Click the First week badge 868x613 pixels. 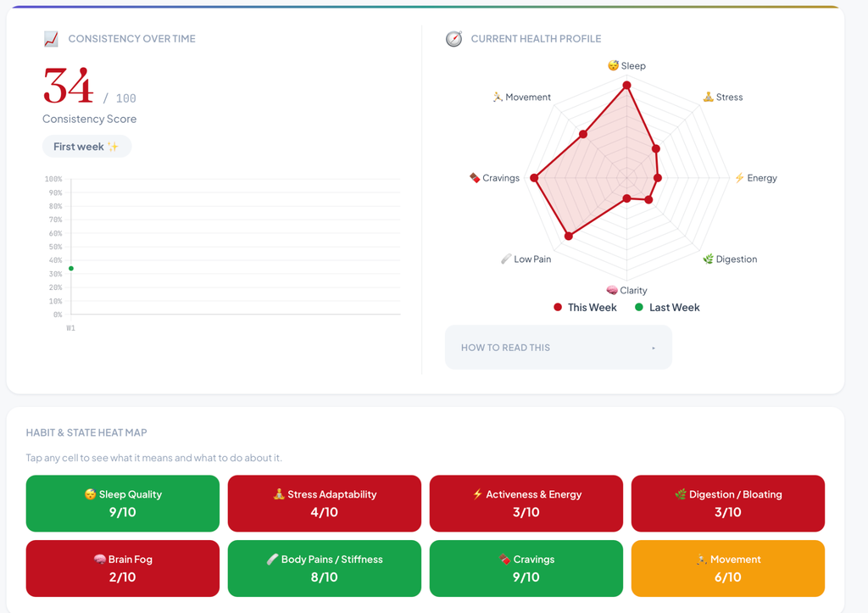point(87,146)
